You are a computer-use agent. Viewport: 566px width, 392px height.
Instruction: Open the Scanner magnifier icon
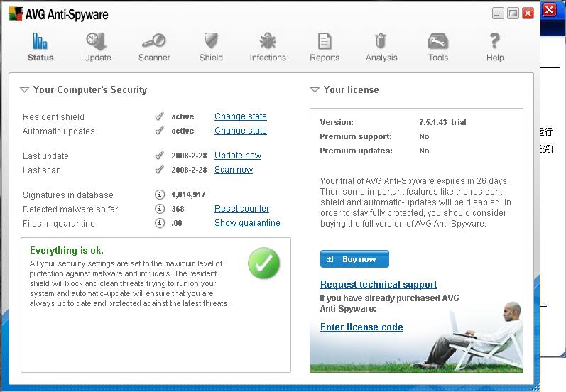point(154,42)
